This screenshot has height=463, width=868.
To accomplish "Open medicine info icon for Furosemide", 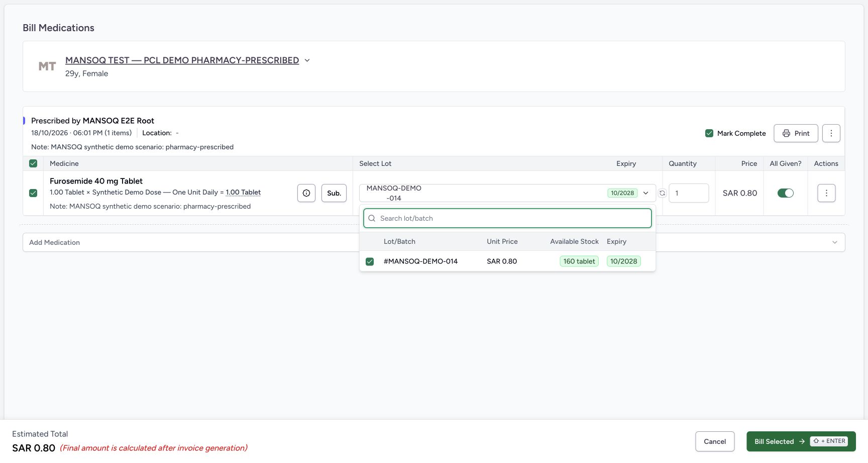I will (x=306, y=193).
